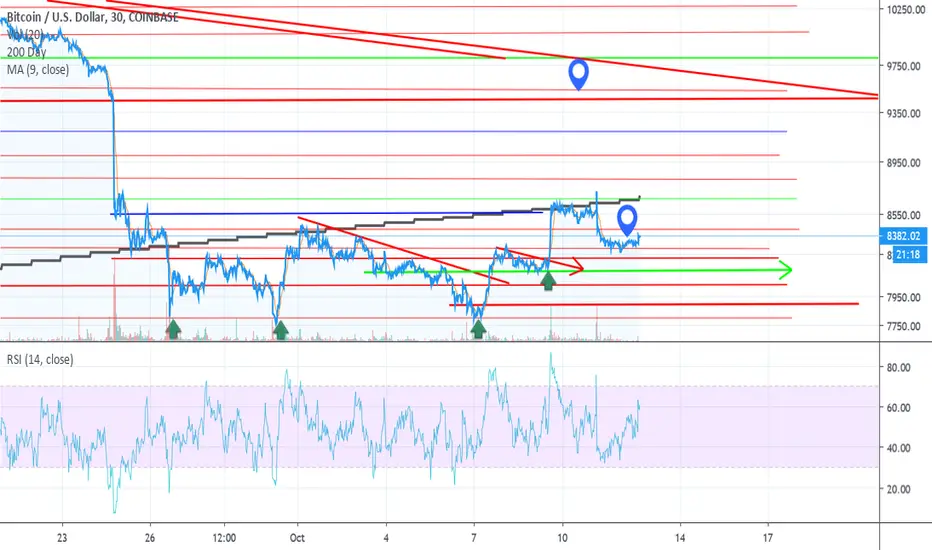Viewport: 932px width, 550px height.
Task: Click the 21:18 bar countdown label
Action: (x=909, y=255)
